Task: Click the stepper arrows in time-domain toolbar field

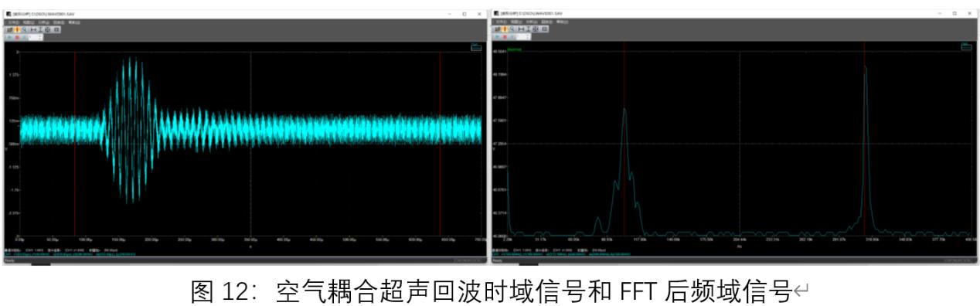Action: click(40, 37)
